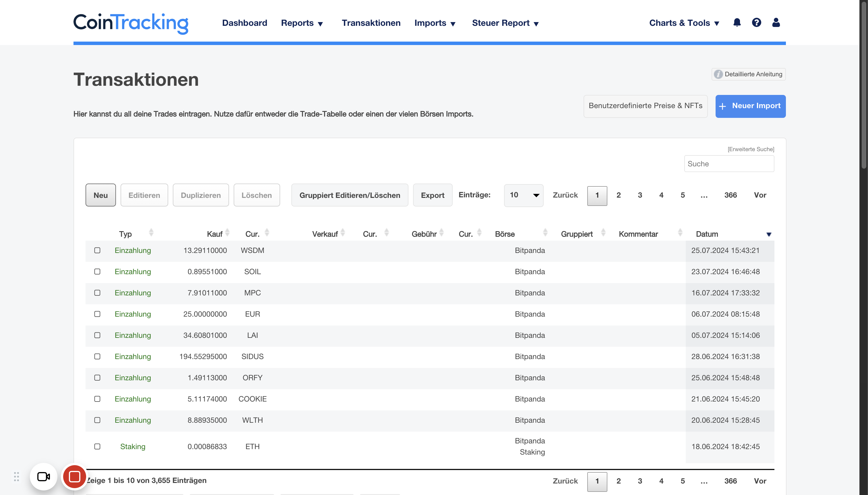The width and height of the screenshot is (868, 495).
Task: Select the SIDUS Einzahlung row checkbox
Action: click(x=97, y=356)
